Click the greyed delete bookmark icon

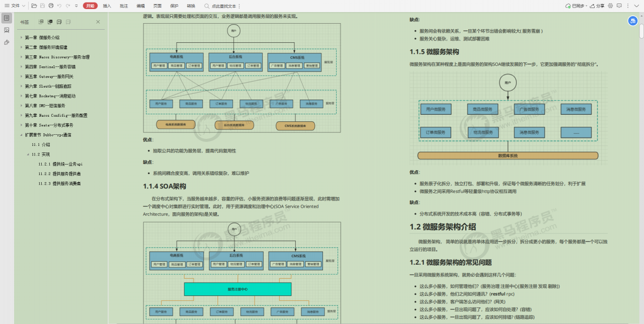pos(68,22)
